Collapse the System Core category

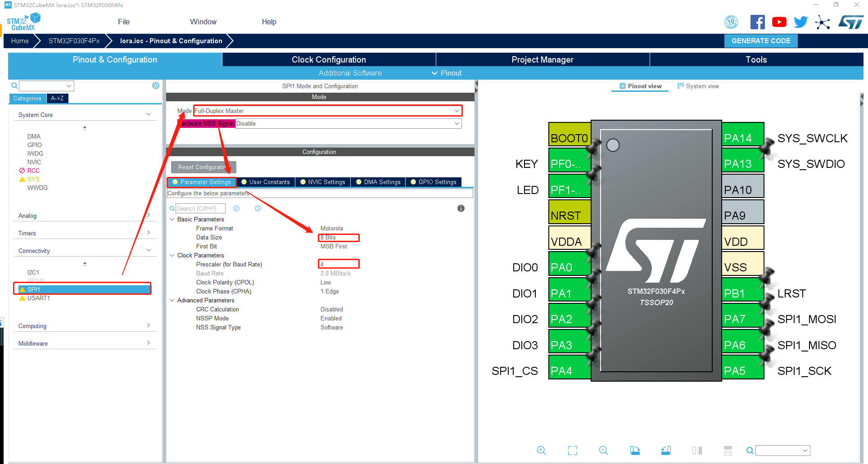click(x=149, y=114)
